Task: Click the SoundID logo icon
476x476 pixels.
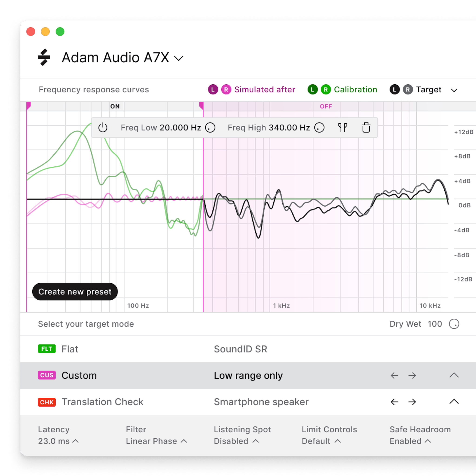Action: click(44, 57)
